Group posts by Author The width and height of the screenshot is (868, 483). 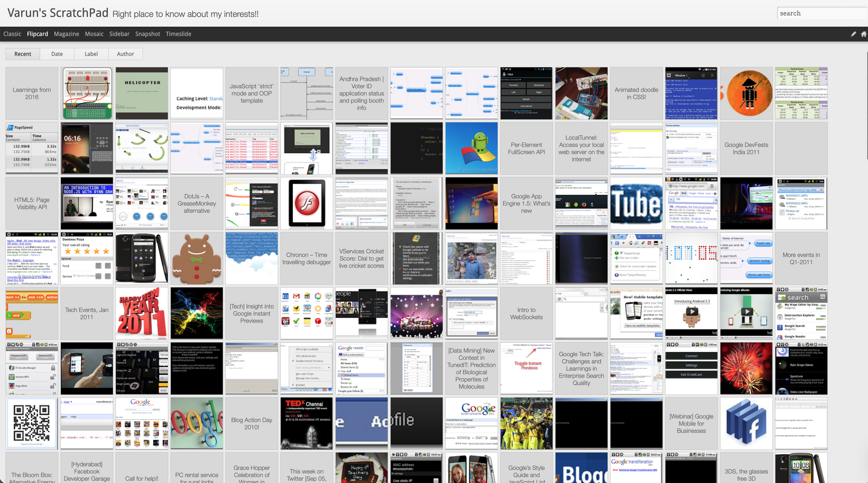(x=125, y=54)
